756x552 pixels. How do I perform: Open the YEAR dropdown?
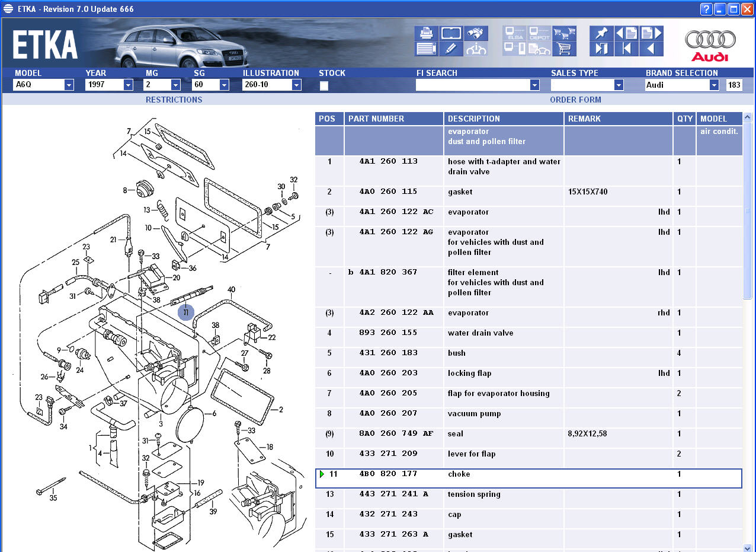pos(128,85)
